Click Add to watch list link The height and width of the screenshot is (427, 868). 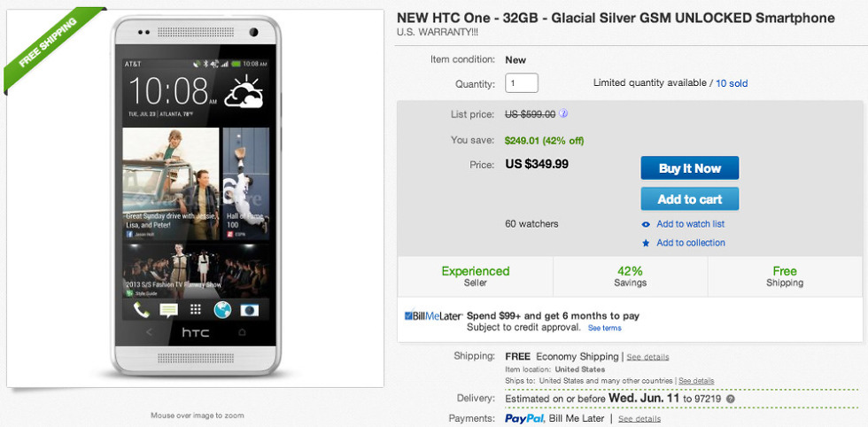coord(690,224)
